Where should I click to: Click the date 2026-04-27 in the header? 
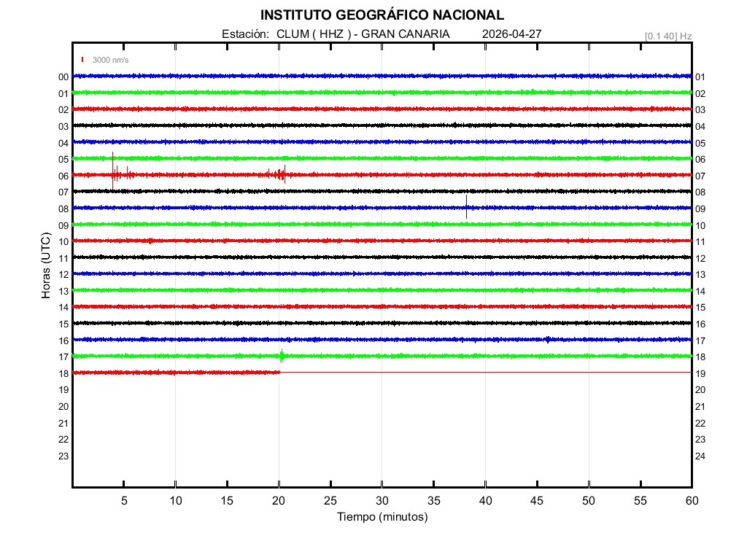pos(511,34)
